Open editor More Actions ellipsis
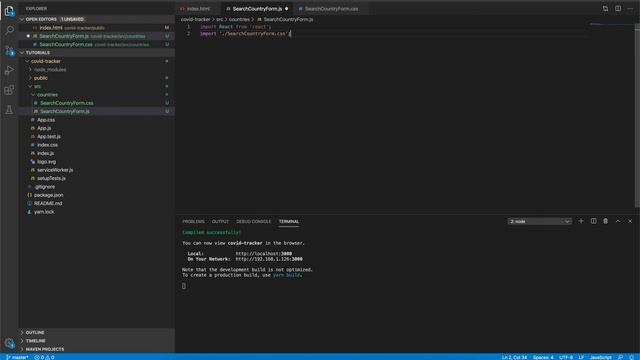Image resolution: width=640 pixels, height=360 pixels. click(630, 9)
